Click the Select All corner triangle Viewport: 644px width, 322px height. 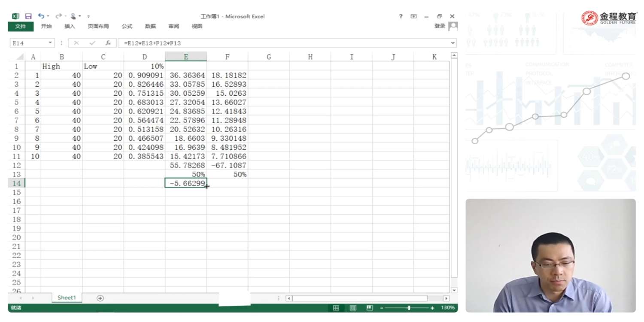click(x=20, y=57)
